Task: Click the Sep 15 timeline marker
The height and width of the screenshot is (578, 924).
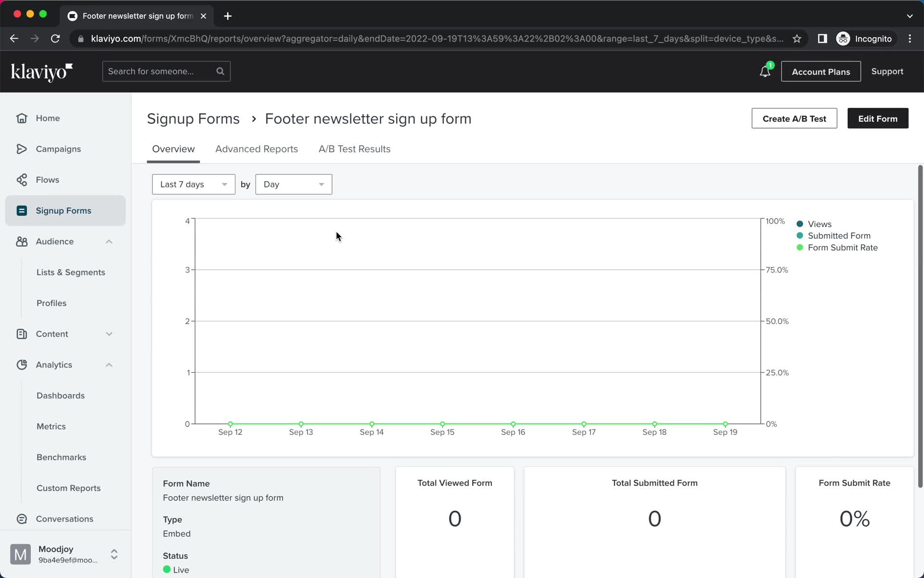Action: point(442,423)
